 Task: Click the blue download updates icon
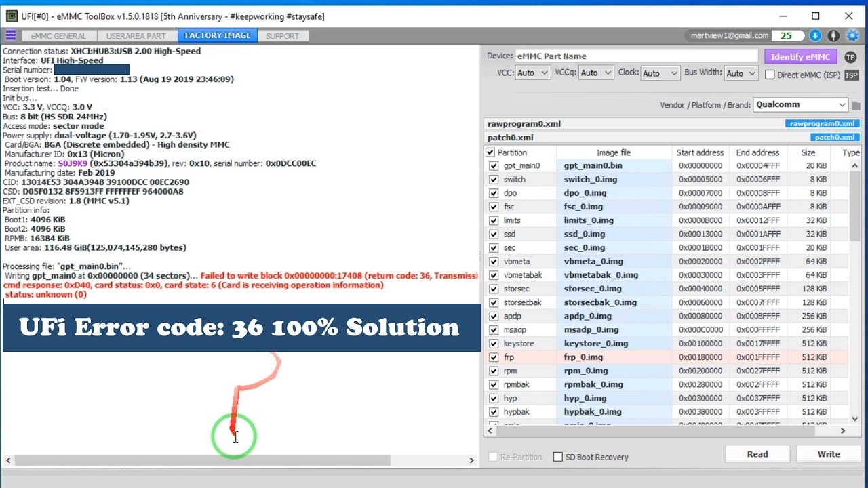(815, 36)
